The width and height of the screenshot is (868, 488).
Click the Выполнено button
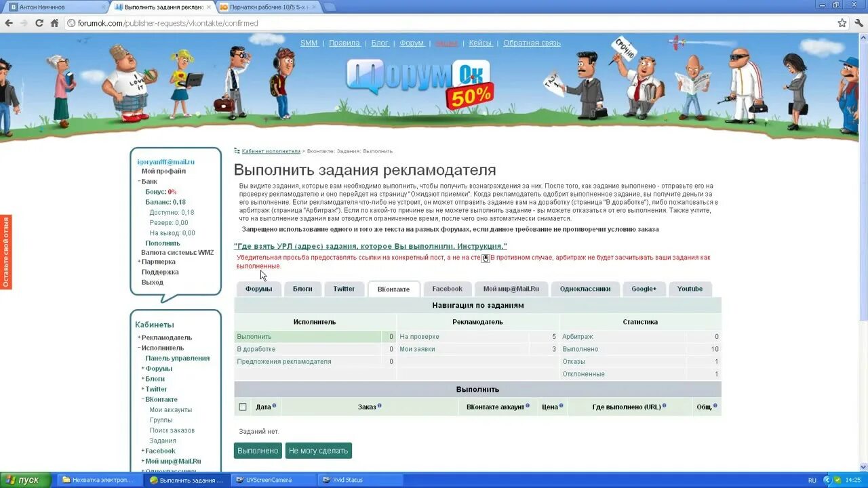(x=258, y=450)
